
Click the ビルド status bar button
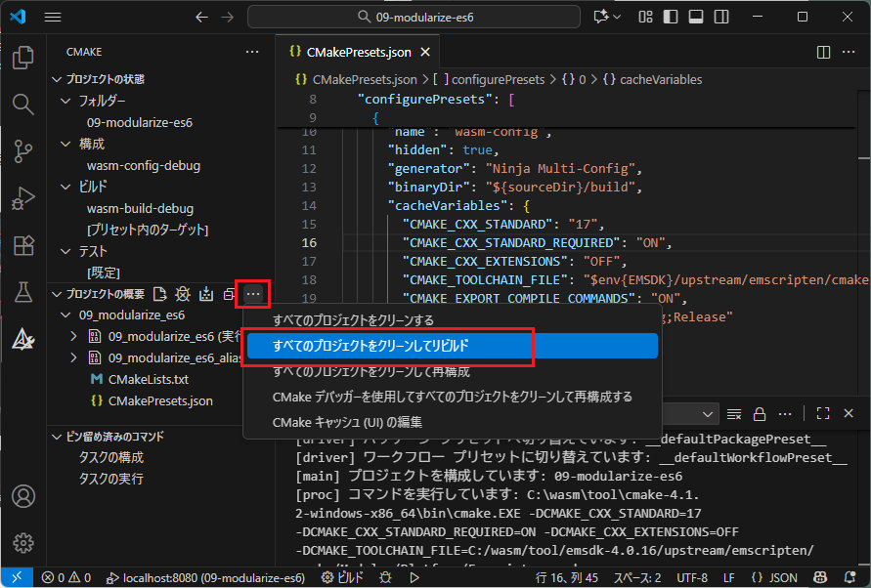342,578
